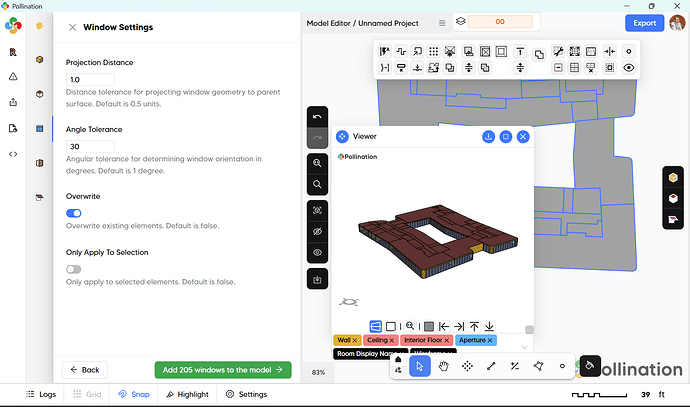Screen dimensions: 690x407
Task: Open Logs in the bottom bar
Action: click(39, 394)
